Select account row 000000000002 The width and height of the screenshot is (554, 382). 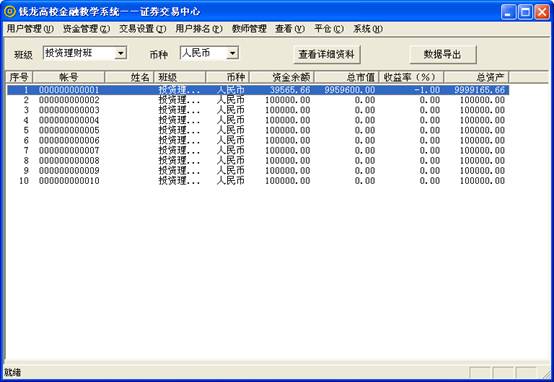[258, 100]
